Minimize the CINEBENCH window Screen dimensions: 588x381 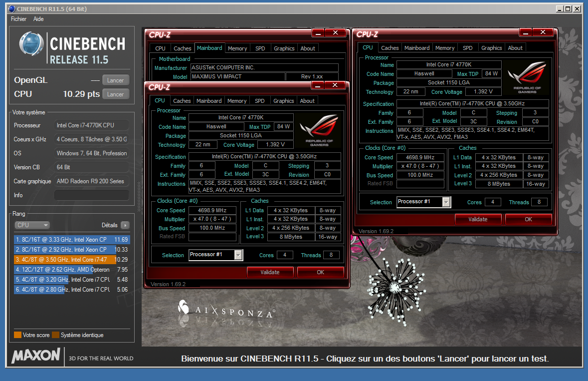coord(560,8)
